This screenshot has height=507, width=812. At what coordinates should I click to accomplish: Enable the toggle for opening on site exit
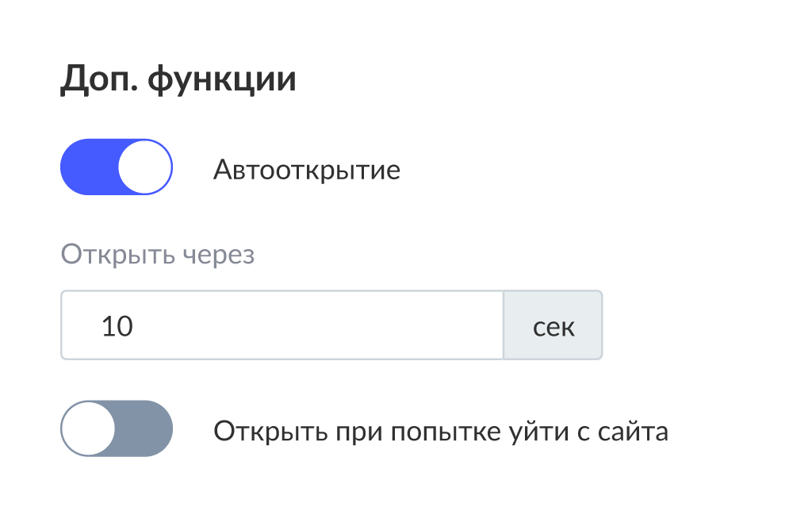coord(117,429)
